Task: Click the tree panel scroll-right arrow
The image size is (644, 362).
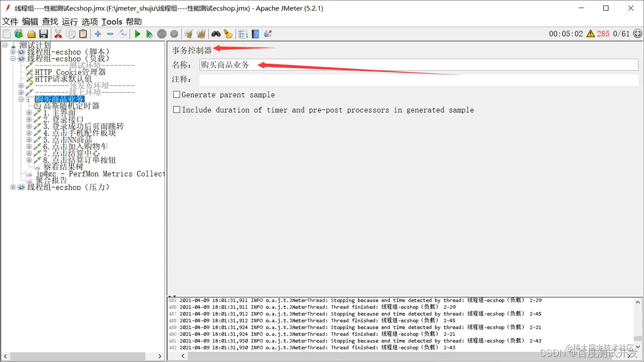Action: click(160, 356)
